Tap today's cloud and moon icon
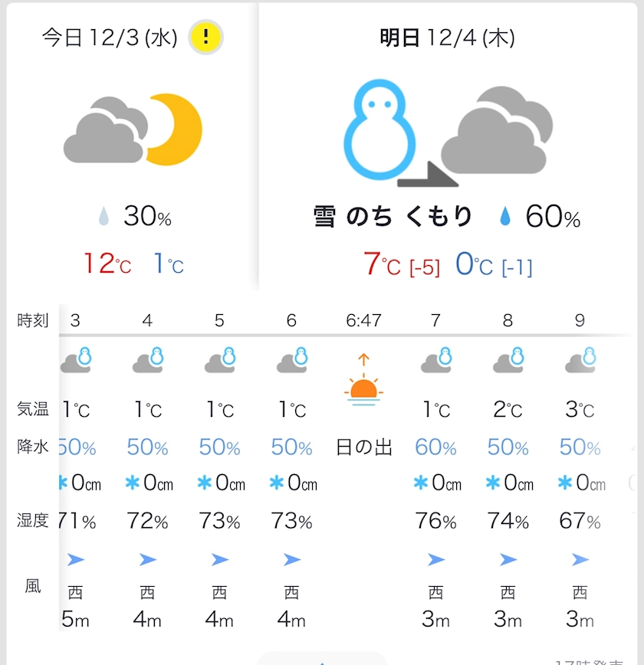This screenshot has height=665, width=644. tap(133, 130)
